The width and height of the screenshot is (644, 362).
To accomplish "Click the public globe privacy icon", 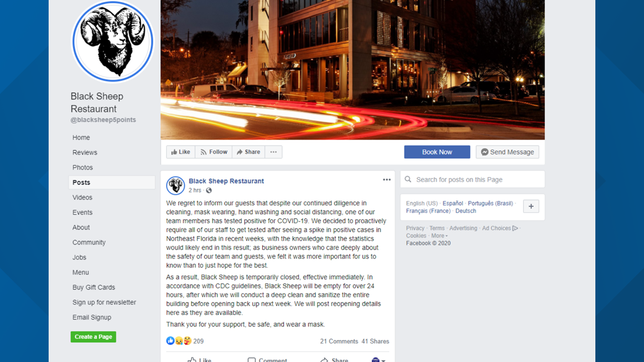I will click(x=208, y=190).
